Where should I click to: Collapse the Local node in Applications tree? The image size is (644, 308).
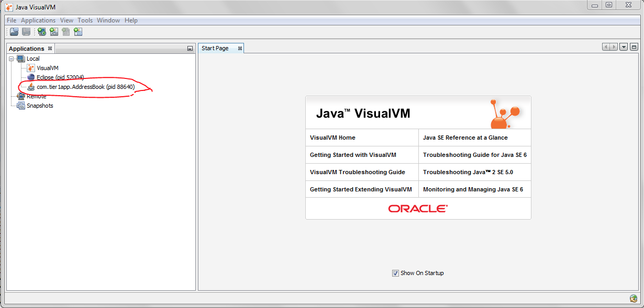click(12, 59)
